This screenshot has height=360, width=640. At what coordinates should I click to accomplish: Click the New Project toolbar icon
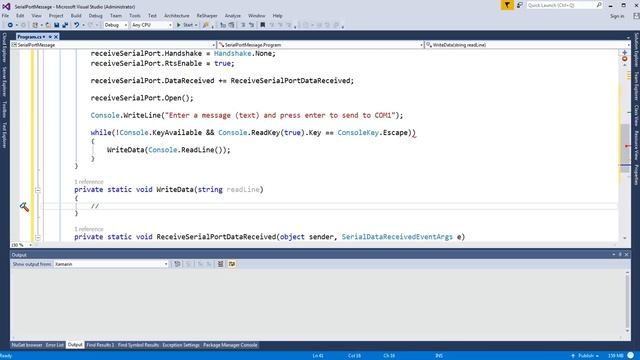(x=35, y=25)
